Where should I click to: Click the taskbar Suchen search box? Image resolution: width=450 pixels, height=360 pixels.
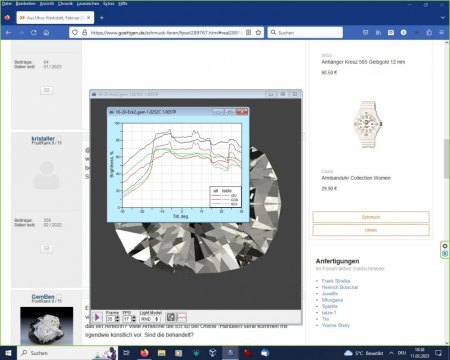67,353
